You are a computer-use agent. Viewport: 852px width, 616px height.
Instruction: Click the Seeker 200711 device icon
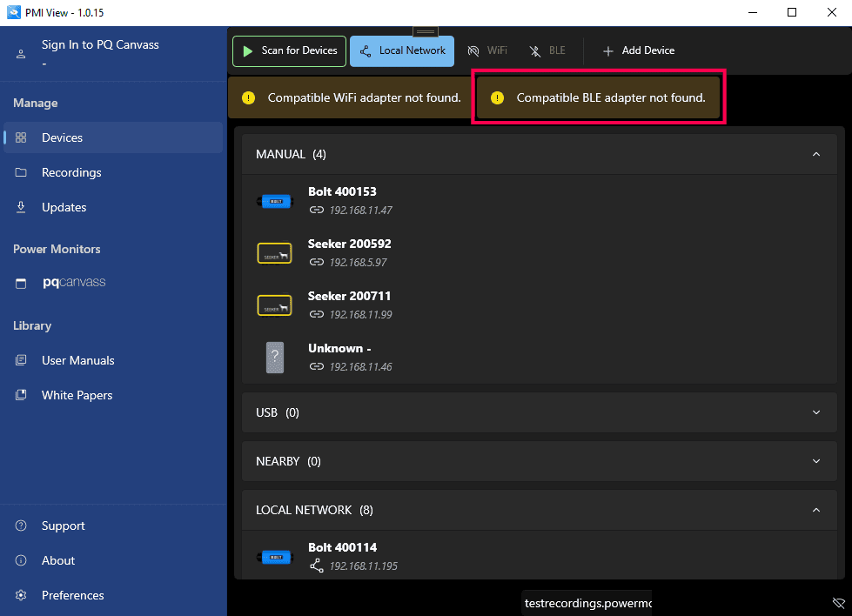[x=274, y=305]
